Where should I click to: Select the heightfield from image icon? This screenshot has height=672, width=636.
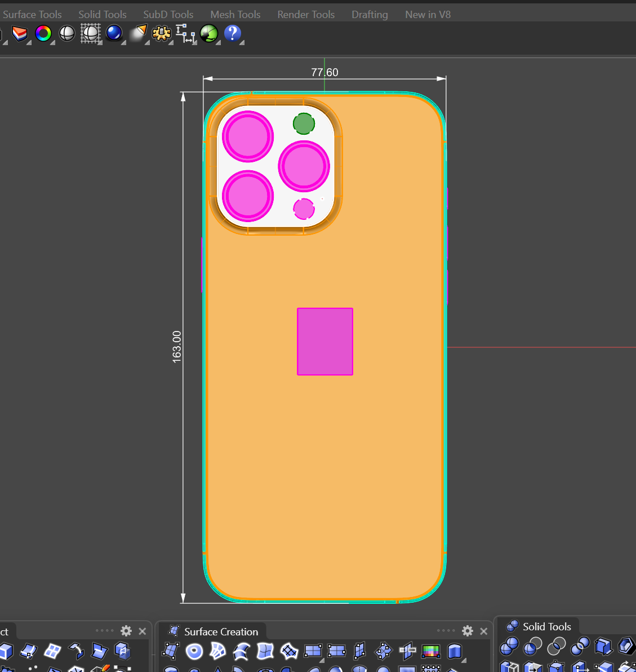(x=431, y=652)
